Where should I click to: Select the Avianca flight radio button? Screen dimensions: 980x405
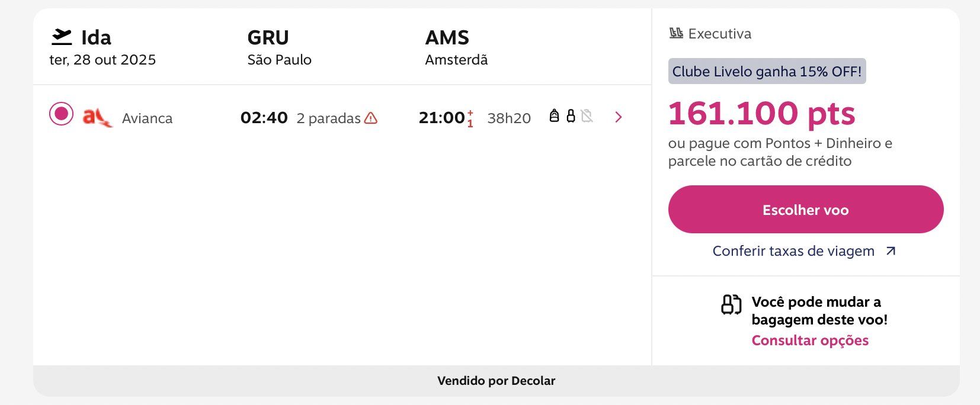[61, 114]
